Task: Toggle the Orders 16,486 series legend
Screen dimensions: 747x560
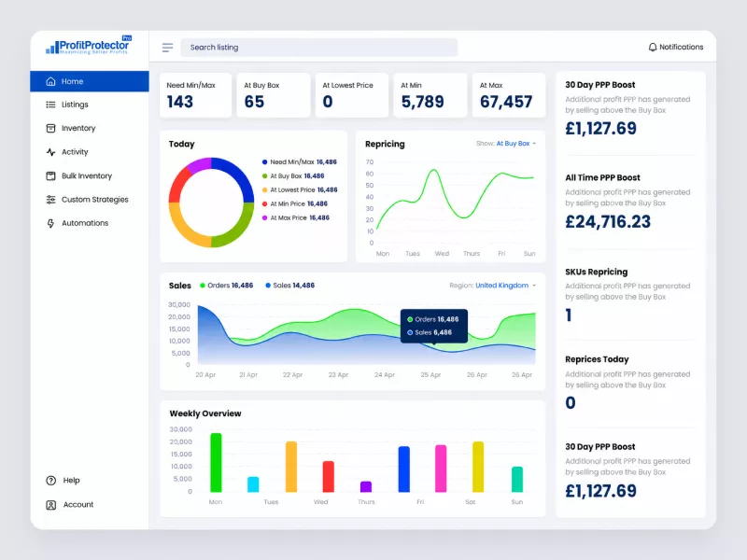Action: coord(226,286)
